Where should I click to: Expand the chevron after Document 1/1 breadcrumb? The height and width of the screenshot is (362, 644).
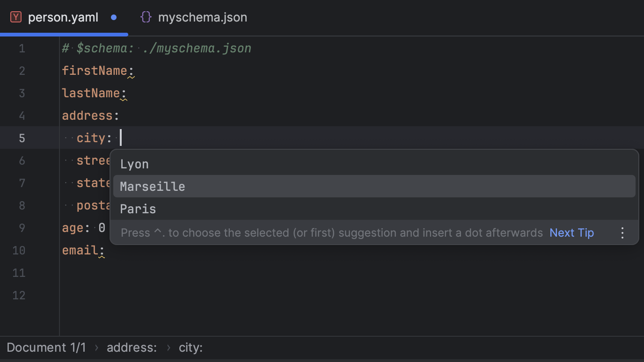96,347
